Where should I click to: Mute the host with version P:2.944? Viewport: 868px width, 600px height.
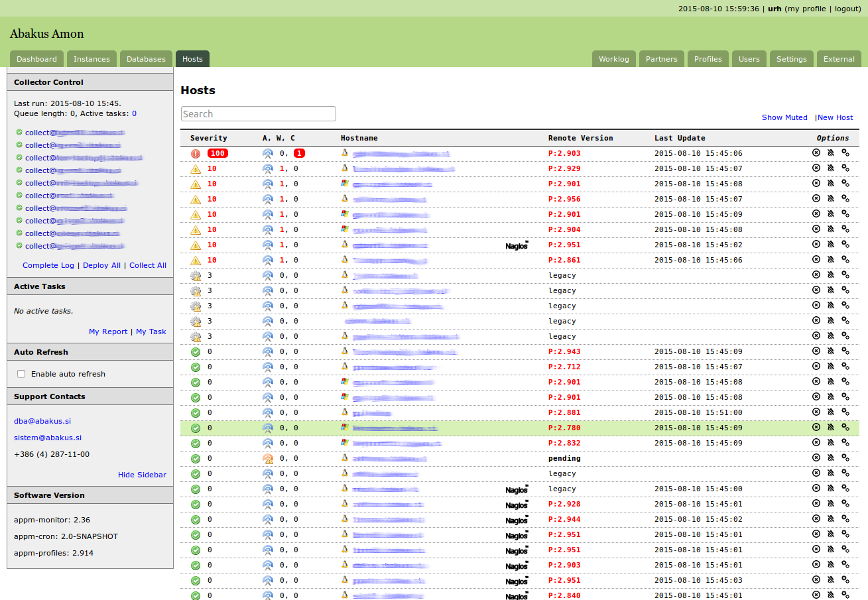[x=831, y=518]
